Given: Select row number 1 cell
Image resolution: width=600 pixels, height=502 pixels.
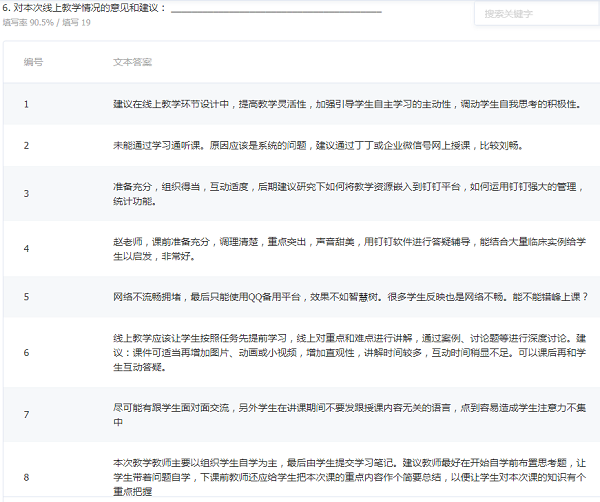Looking at the screenshot, I should pos(27,103).
